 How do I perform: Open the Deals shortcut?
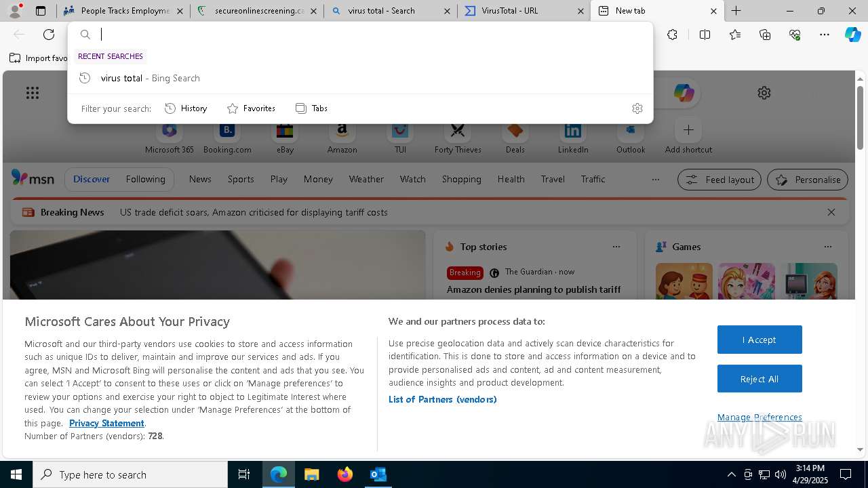[515, 137]
